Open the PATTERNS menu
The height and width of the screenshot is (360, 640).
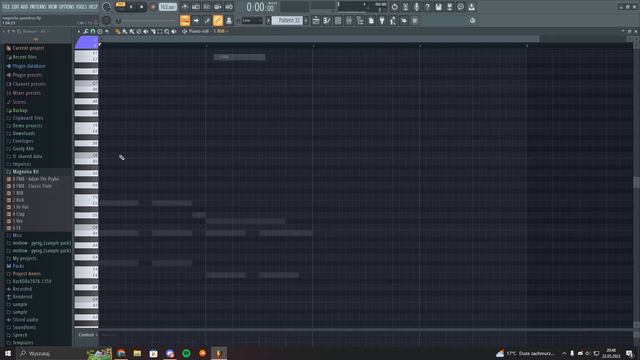(x=38, y=7)
